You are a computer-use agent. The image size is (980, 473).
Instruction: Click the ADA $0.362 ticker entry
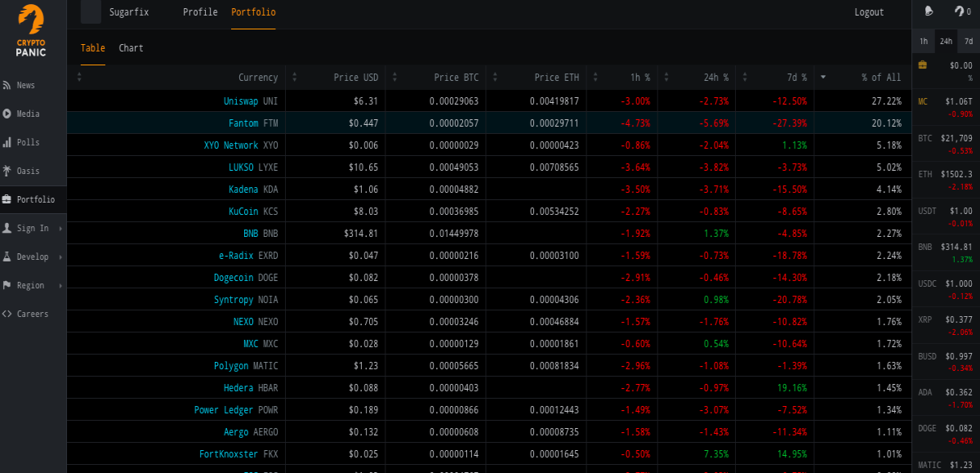(946, 397)
